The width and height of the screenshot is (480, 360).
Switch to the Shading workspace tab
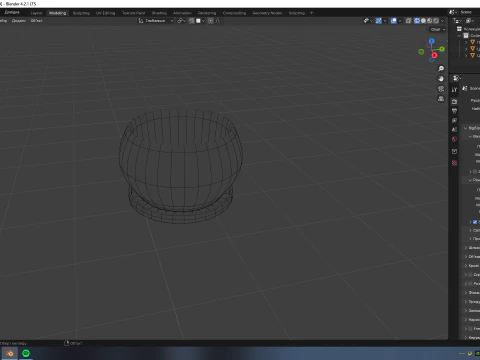click(x=159, y=13)
